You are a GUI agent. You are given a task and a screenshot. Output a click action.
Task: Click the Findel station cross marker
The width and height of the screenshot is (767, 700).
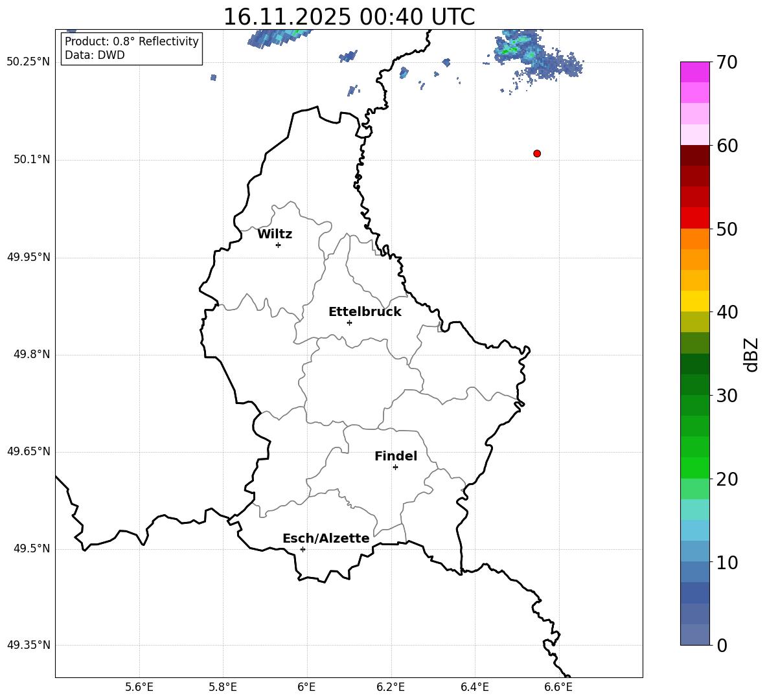coord(395,468)
